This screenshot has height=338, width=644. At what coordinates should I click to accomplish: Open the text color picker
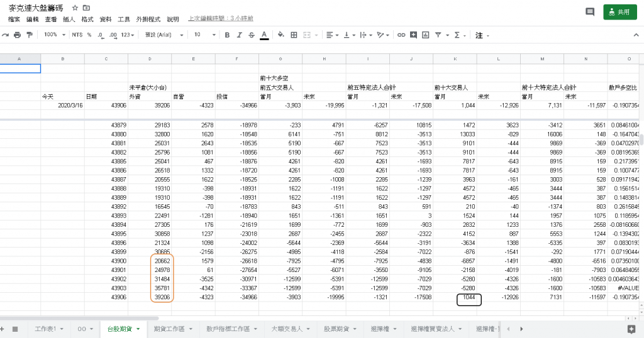[x=264, y=35]
